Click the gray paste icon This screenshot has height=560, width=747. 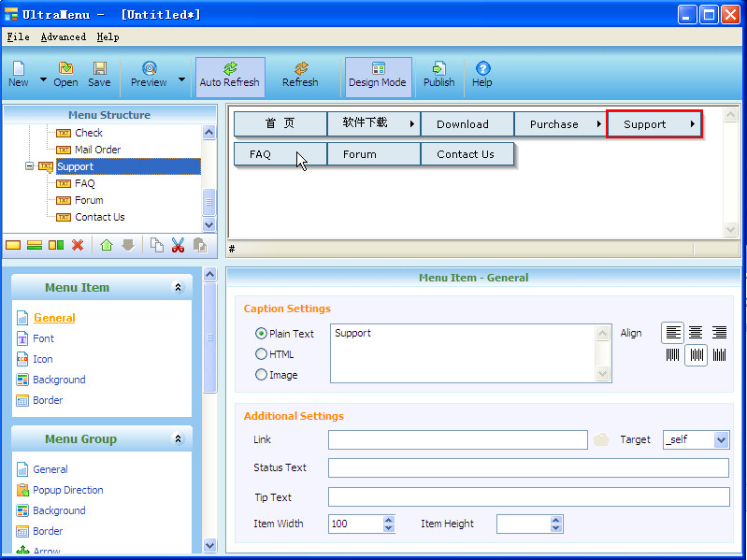pyautogui.click(x=200, y=245)
